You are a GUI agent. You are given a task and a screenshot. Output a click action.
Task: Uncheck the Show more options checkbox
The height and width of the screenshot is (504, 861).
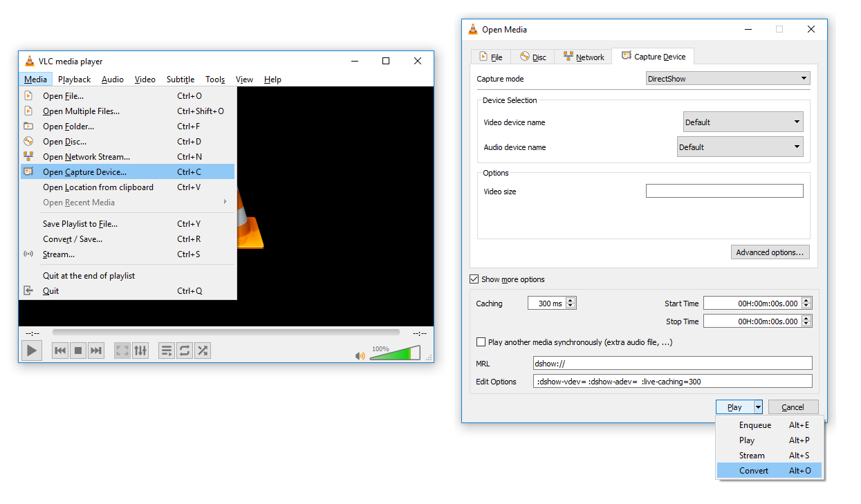474,279
